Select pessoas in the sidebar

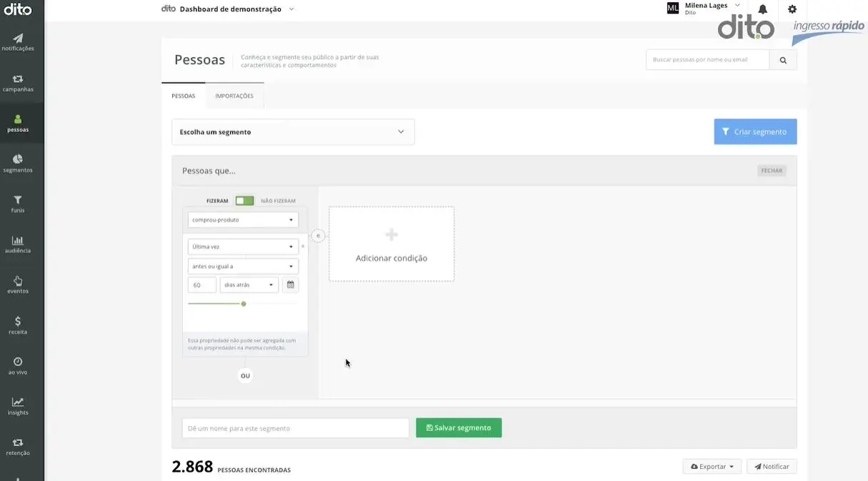(18, 124)
